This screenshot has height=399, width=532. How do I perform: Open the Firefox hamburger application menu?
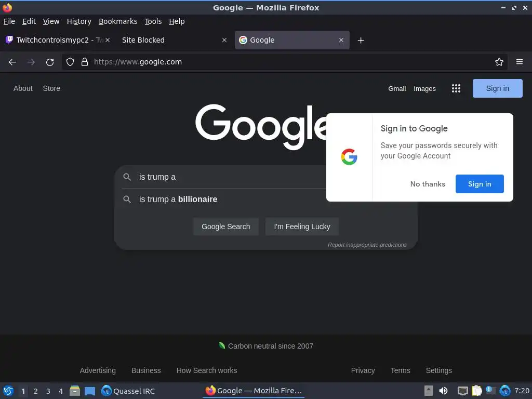(520, 62)
